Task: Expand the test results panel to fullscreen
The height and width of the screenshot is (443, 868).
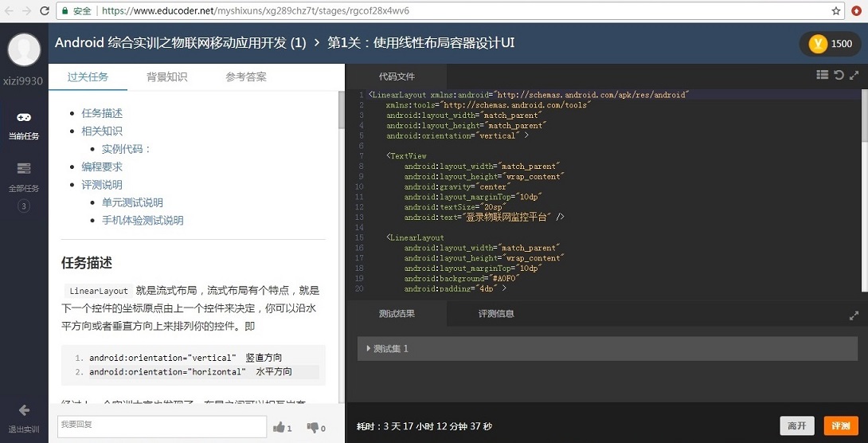Action: 854,316
